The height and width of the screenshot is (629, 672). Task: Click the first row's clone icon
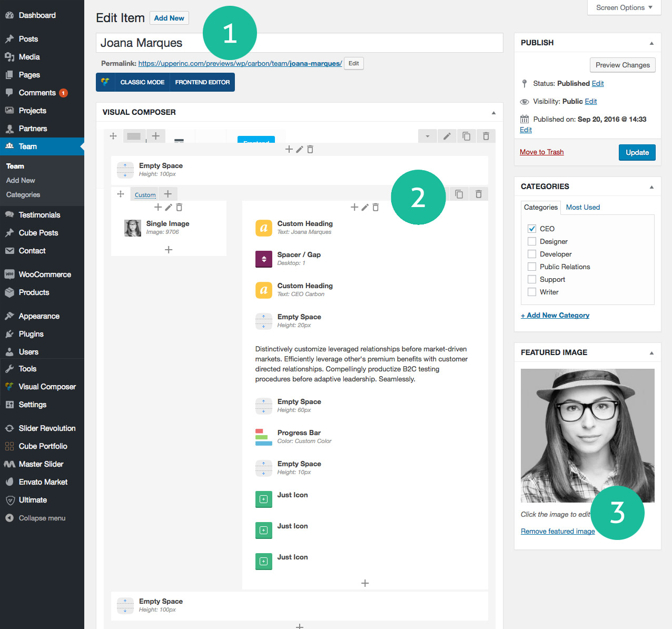pyautogui.click(x=466, y=136)
